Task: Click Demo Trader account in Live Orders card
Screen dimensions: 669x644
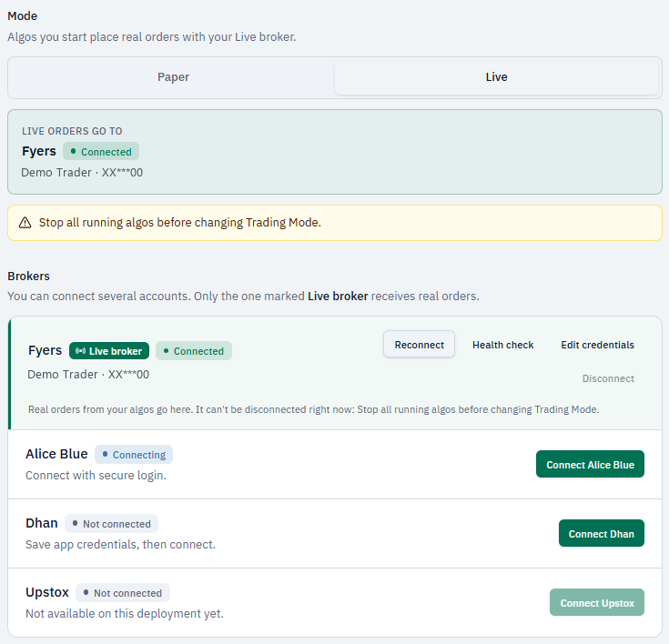Action: pyautogui.click(x=82, y=172)
